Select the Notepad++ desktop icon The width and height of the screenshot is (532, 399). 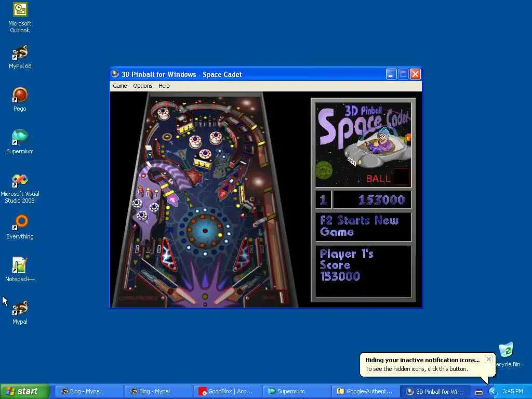point(20,270)
